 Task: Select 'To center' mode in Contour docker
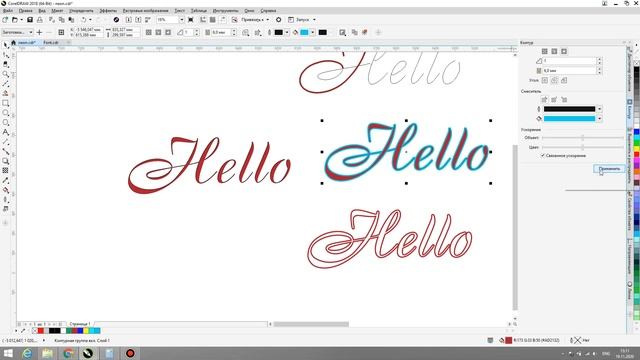coord(544,51)
